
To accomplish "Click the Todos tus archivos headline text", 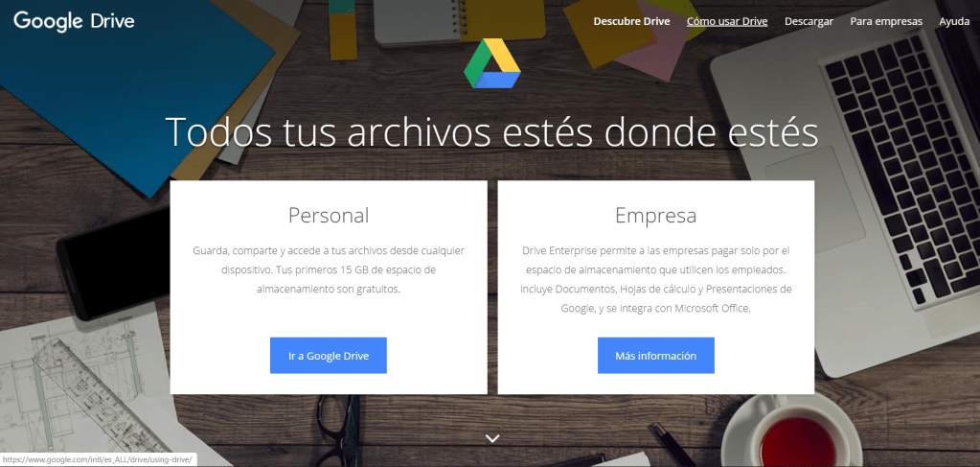I will point(491,131).
